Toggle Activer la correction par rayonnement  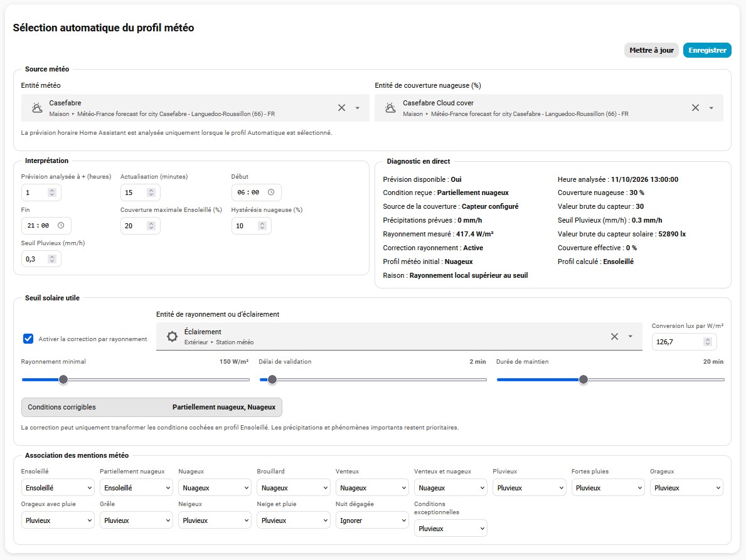point(28,339)
